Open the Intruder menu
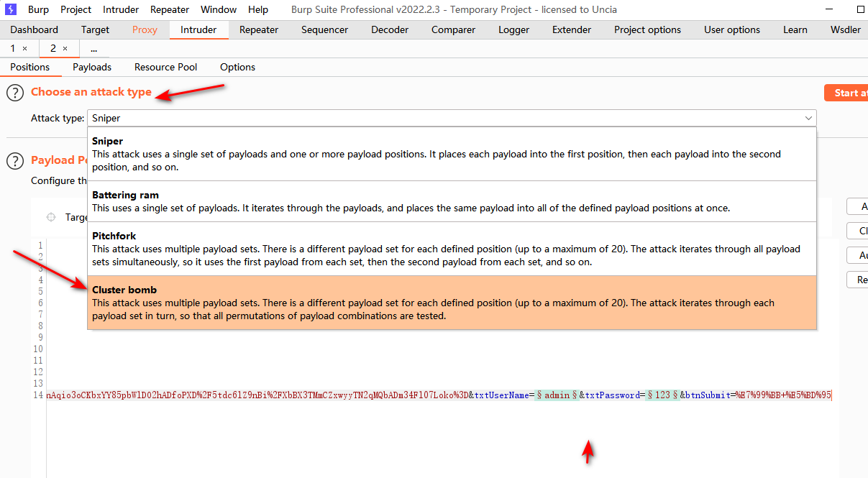 (121, 9)
